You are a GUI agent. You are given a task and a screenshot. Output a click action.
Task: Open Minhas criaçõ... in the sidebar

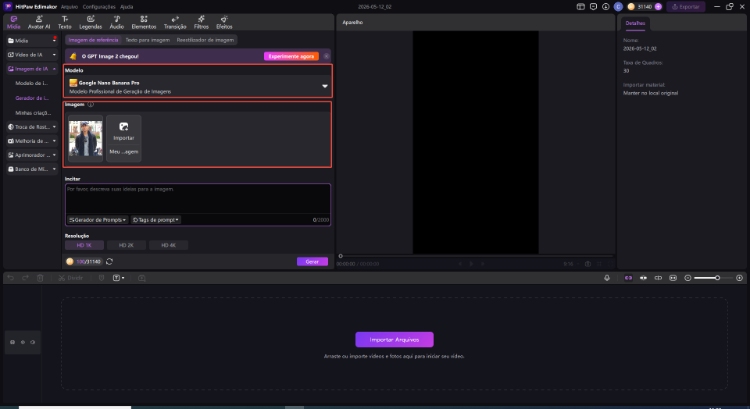(33, 113)
